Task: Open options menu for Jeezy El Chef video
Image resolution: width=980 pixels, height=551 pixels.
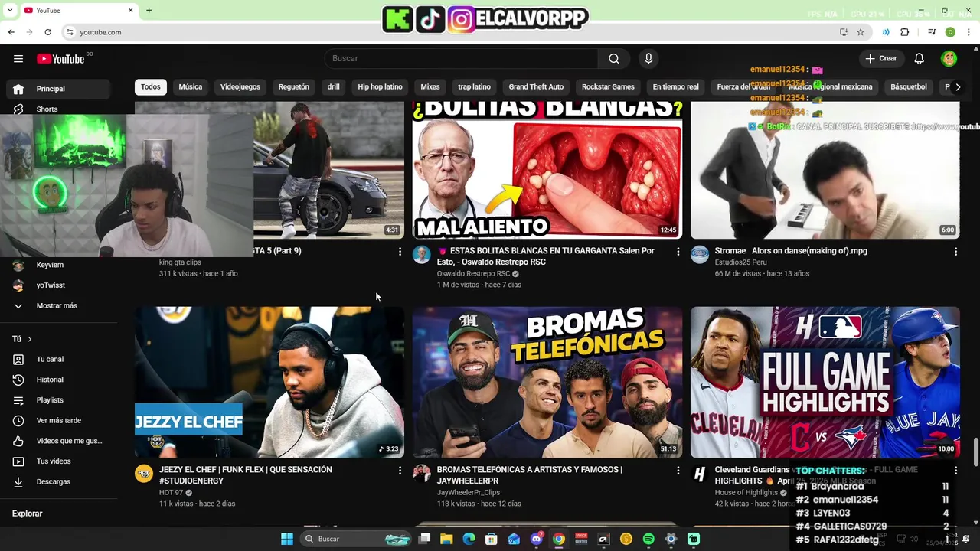Action: click(400, 471)
